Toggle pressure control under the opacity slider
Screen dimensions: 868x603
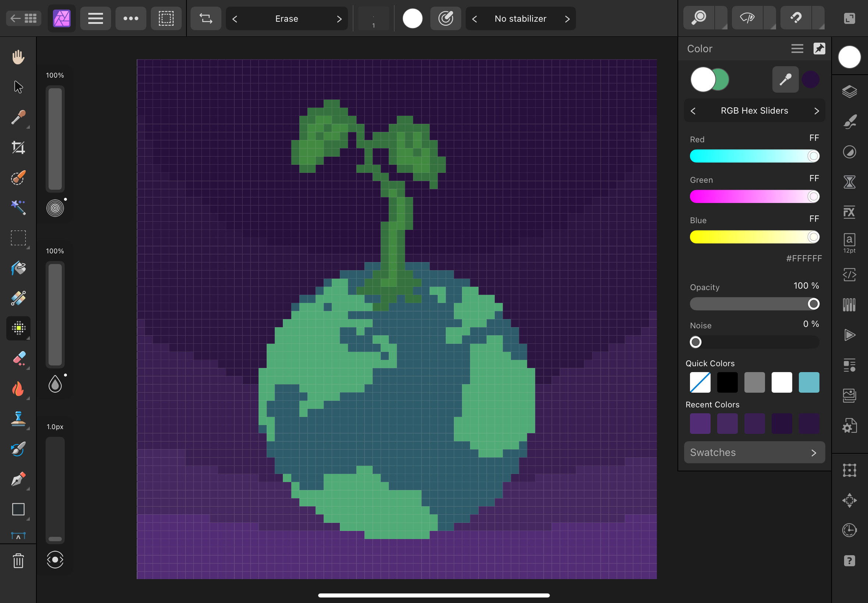[x=55, y=208]
